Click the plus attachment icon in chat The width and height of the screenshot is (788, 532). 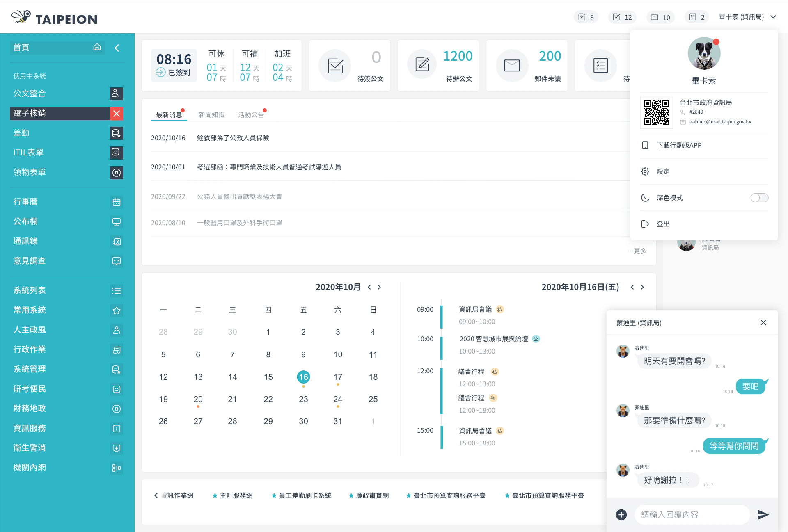coord(621,515)
